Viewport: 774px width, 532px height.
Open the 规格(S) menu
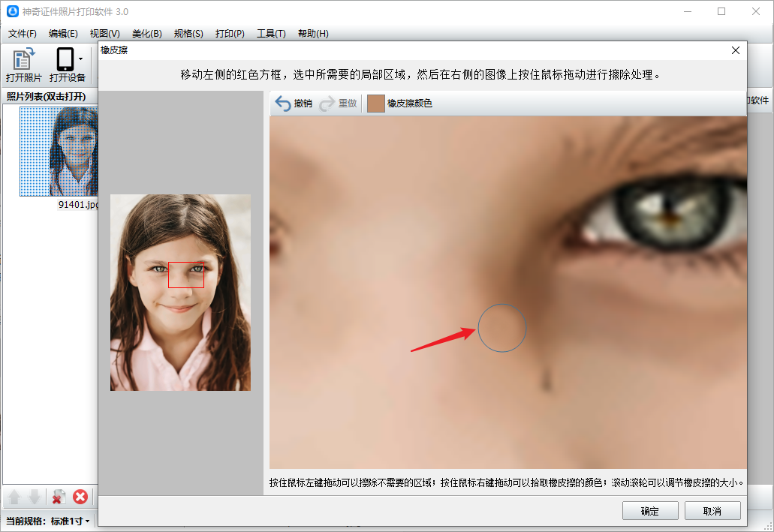click(x=188, y=34)
